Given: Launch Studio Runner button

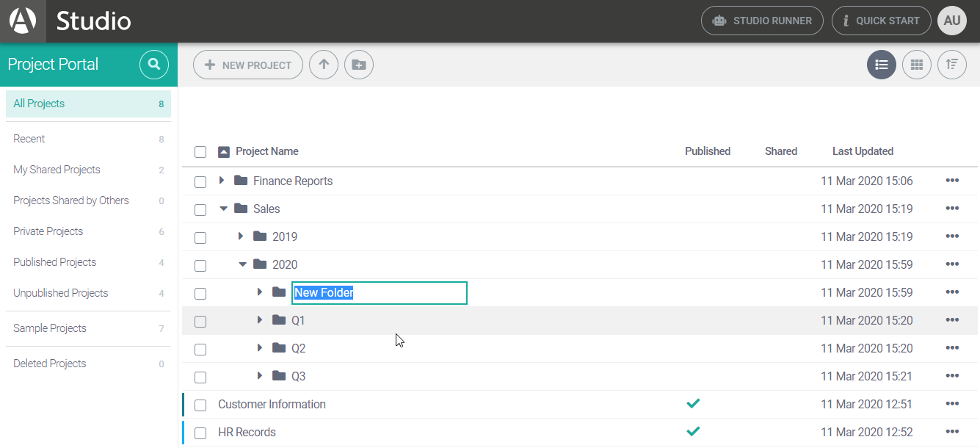Looking at the screenshot, I should [762, 21].
